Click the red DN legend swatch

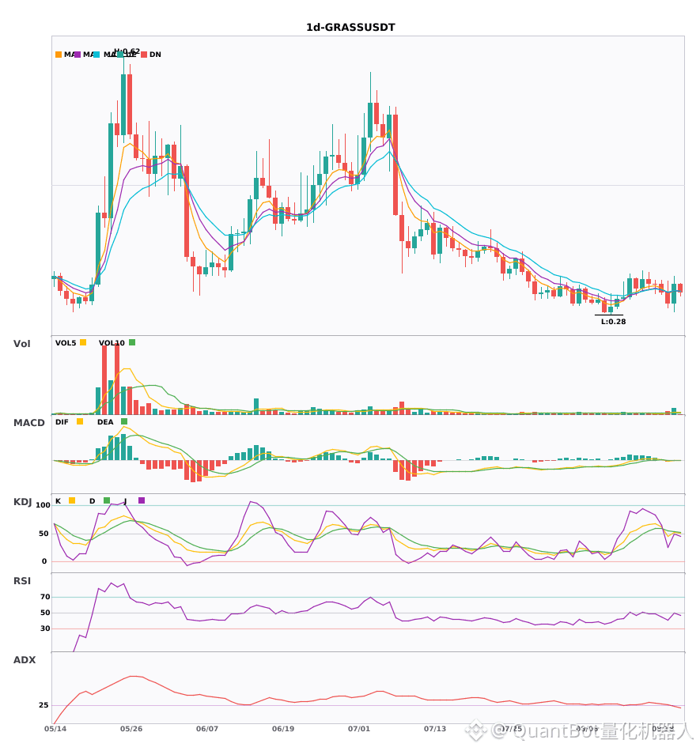(144, 55)
